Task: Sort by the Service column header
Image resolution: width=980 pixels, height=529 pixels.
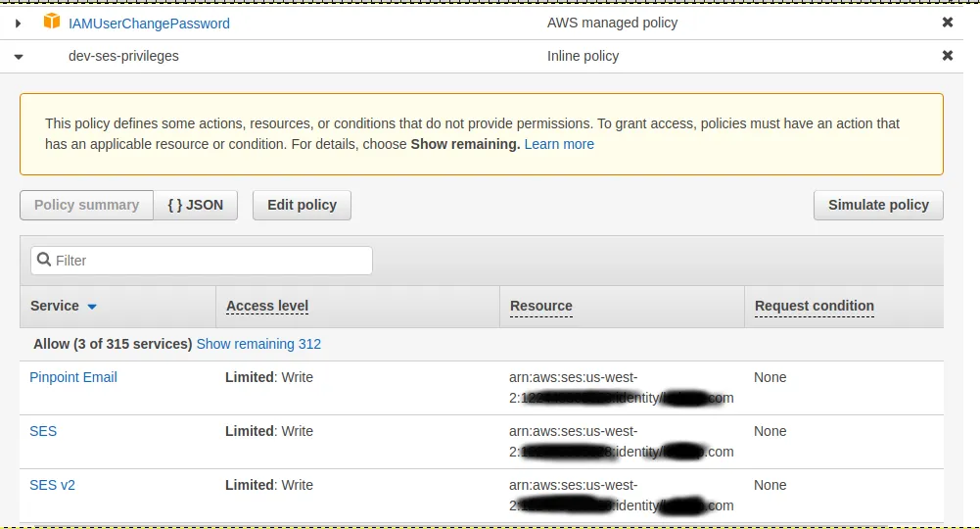Action: click(63, 306)
